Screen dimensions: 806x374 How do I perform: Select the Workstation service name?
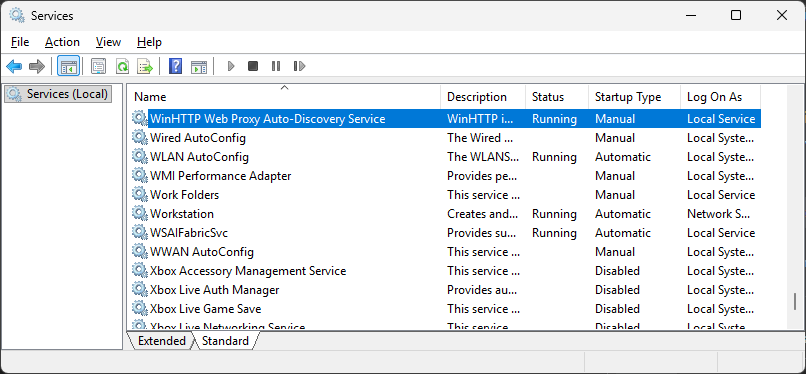pyautogui.click(x=182, y=214)
